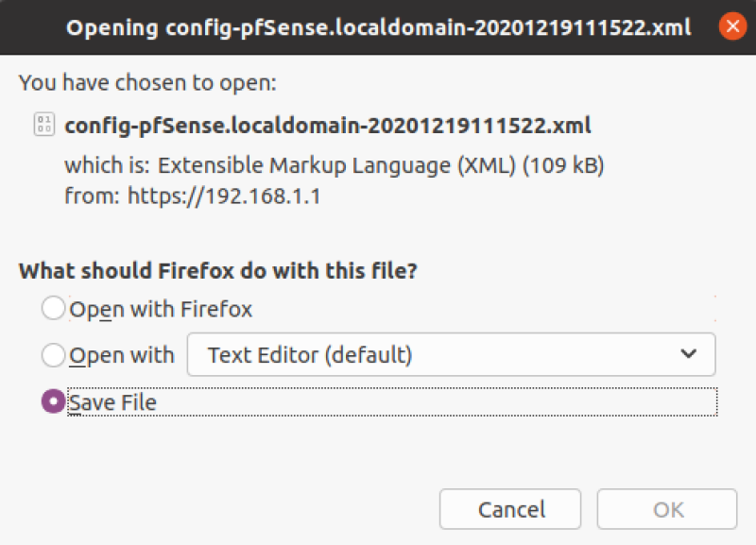The image size is (756, 545).
Task: Open the Text Editor (default) combo box
Action: point(452,354)
